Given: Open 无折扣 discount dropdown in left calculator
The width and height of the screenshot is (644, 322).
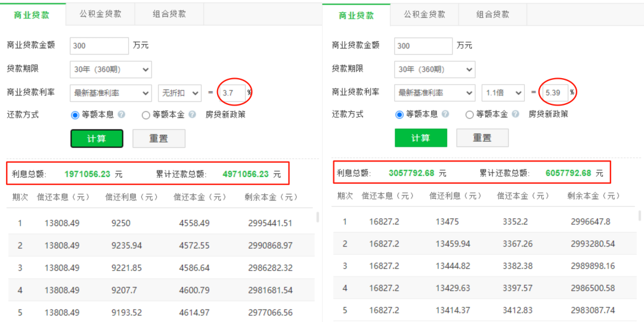Looking at the screenshot, I should (180, 93).
